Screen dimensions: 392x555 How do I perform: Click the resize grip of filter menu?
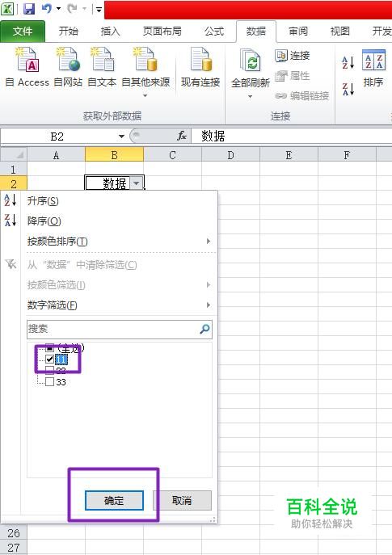213,519
